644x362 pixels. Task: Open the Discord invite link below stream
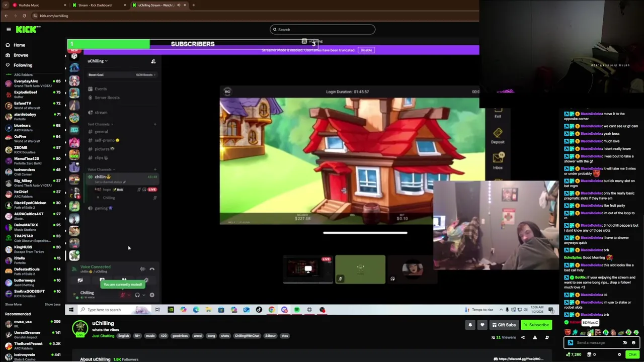[x=519, y=359]
